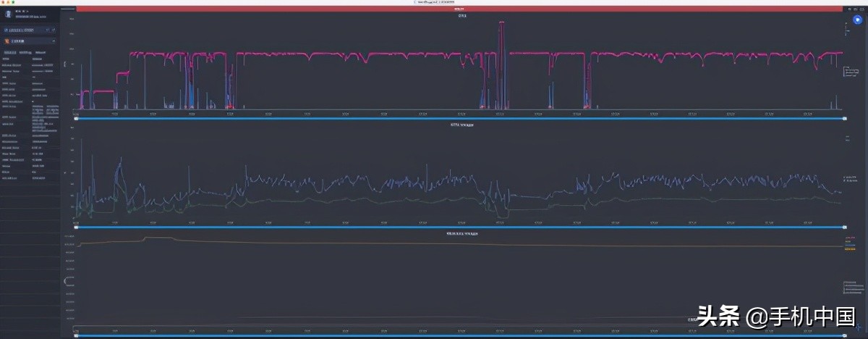The width and height of the screenshot is (868, 339).
Task: Click the middle small icon in top-right corner
Action: tap(856, 9)
